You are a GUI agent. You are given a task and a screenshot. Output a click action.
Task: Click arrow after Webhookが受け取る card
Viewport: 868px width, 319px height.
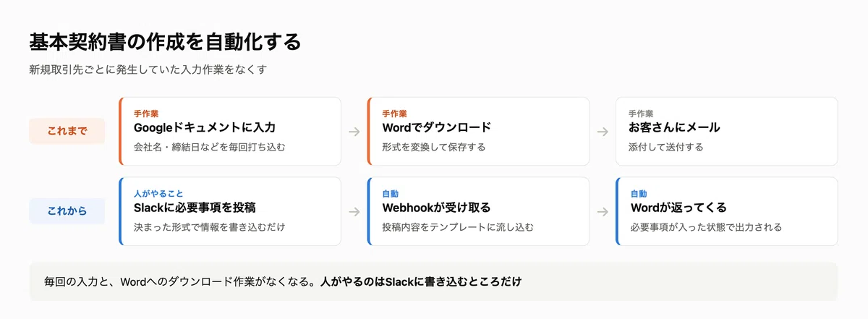(x=603, y=212)
